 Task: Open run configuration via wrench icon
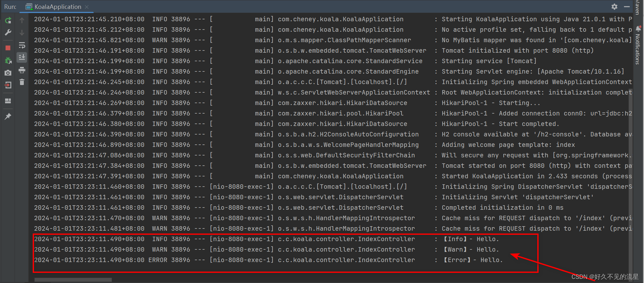point(8,32)
